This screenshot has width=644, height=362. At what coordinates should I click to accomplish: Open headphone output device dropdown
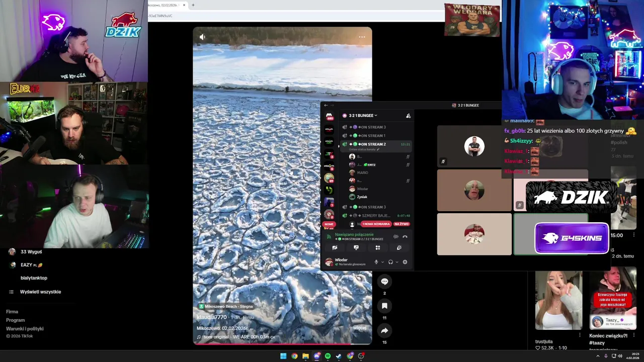coord(397,262)
